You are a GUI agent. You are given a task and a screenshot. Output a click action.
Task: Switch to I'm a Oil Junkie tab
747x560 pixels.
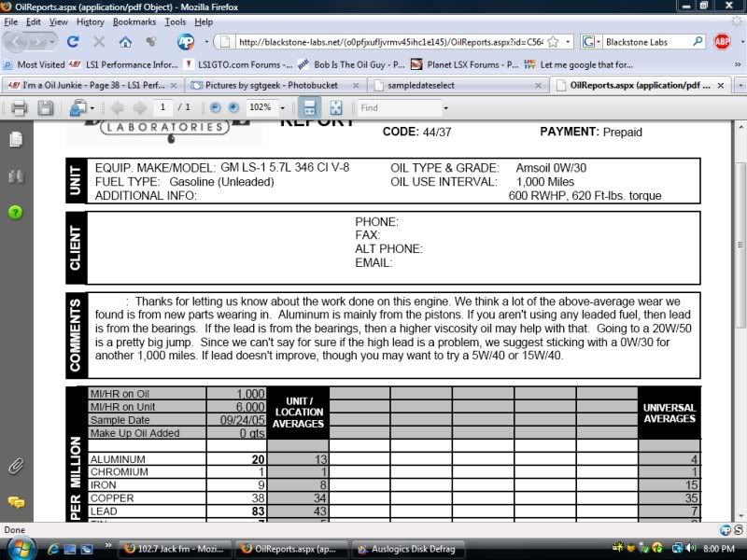click(x=92, y=85)
